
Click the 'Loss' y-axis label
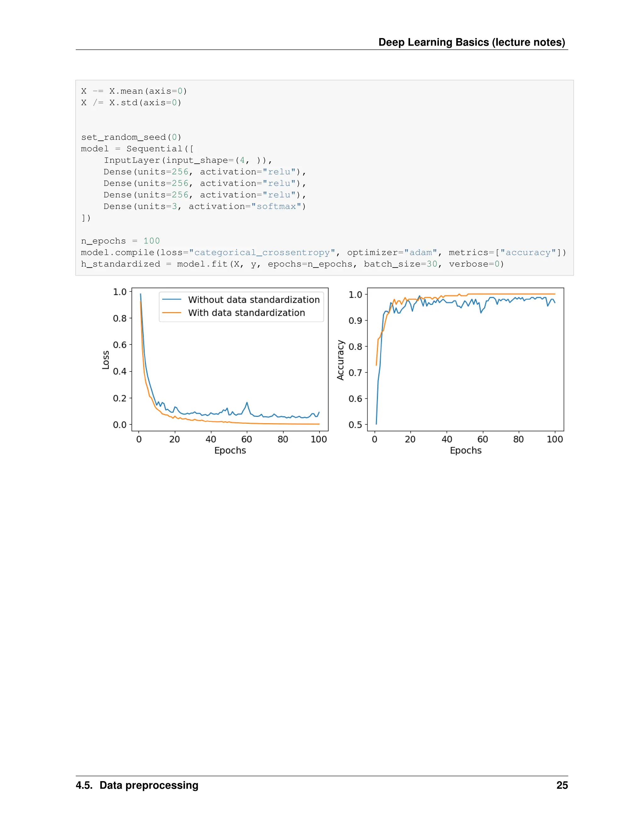(x=106, y=360)
